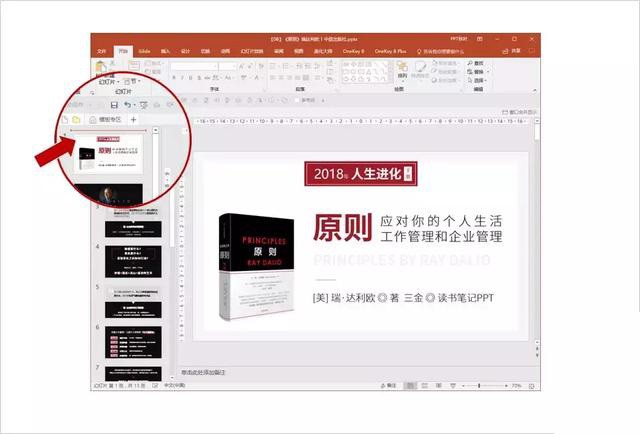Click the 中文(中国) language indicator
Screen dimensions: 640x434
pyautogui.click(x=175, y=385)
